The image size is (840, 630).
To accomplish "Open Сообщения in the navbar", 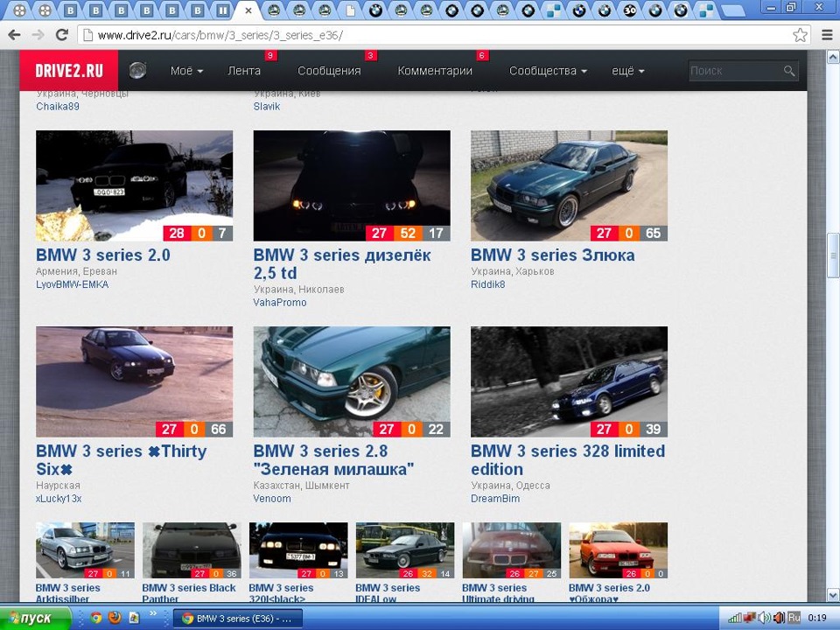I will pyautogui.click(x=329, y=71).
